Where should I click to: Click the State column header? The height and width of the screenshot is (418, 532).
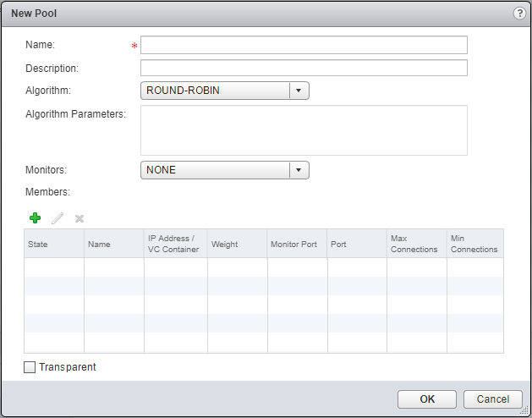pos(54,244)
